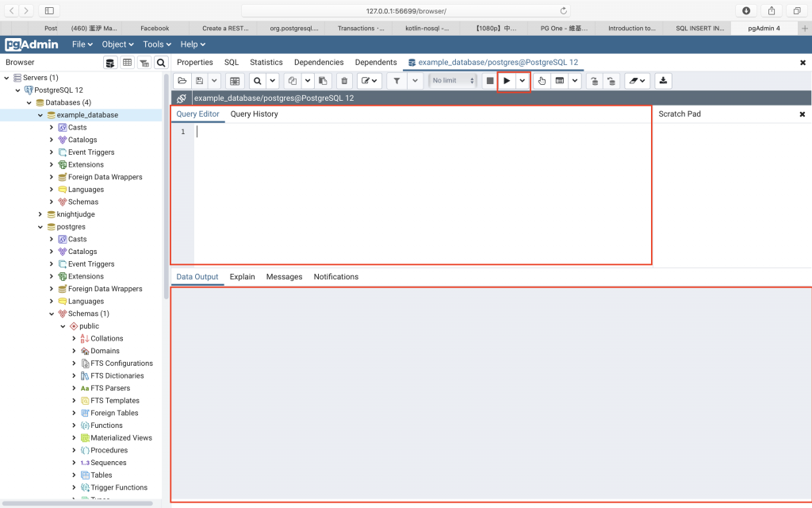
Task: Collapse the Databases (4) tree node
Action: (29, 102)
